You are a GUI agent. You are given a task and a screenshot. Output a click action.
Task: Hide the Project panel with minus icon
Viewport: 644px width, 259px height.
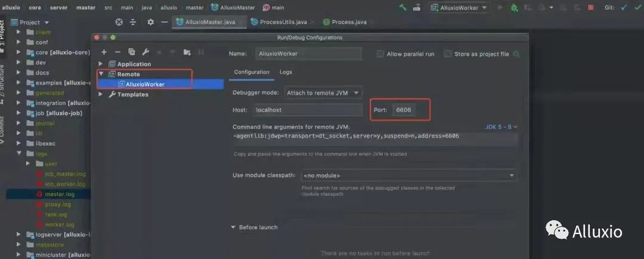(165, 22)
